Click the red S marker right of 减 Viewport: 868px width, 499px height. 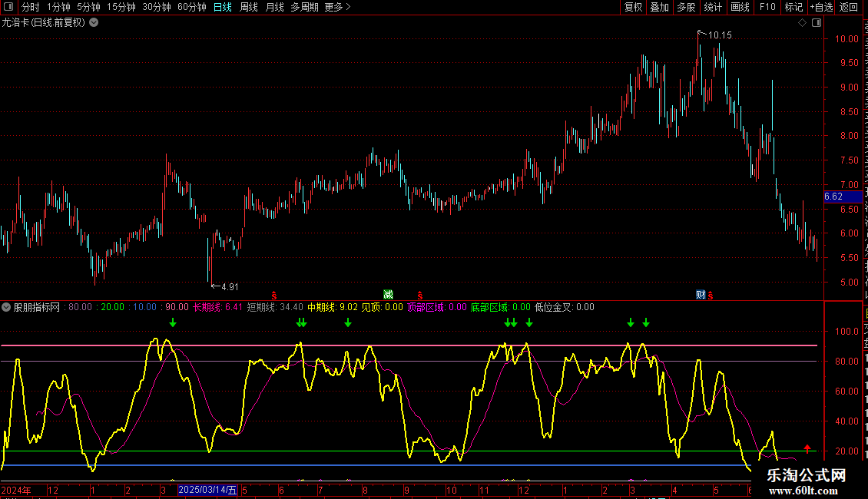(x=420, y=296)
